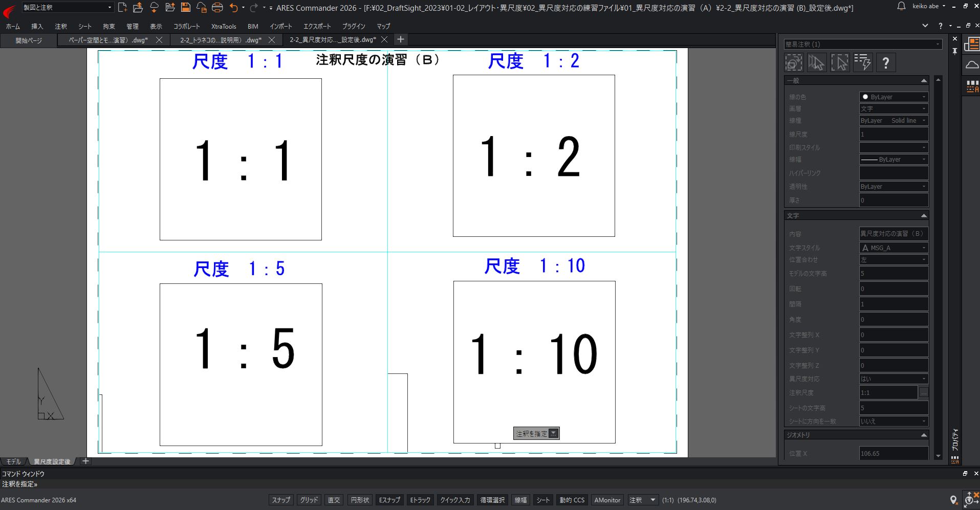This screenshot has height=510, width=980.
Task: Pin the properties panel with pushpin icon
Action: pos(954,51)
